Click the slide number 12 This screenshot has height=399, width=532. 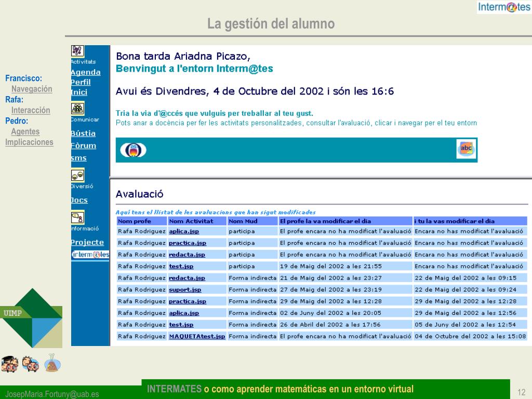(522, 392)
